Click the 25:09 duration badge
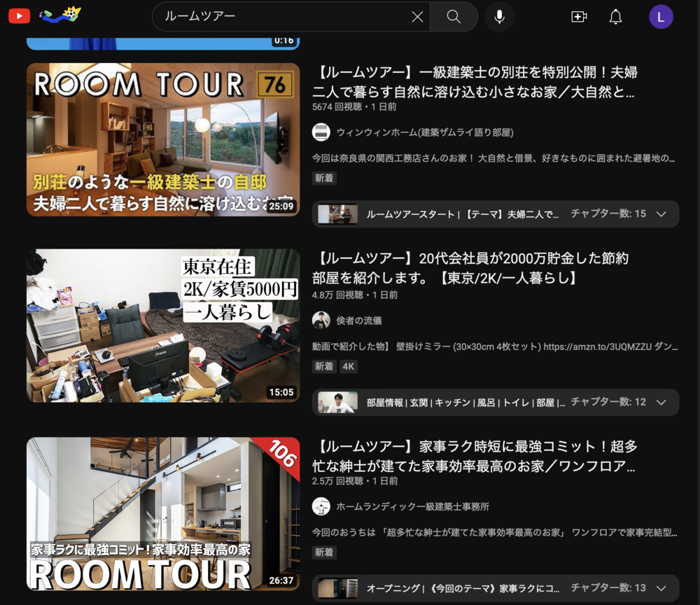 pos(281,207)
